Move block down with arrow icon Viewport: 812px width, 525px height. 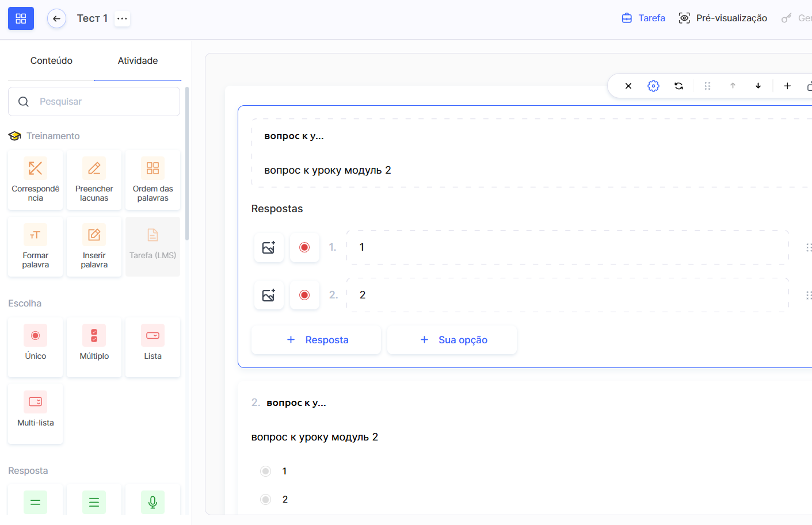click(758, 86)
